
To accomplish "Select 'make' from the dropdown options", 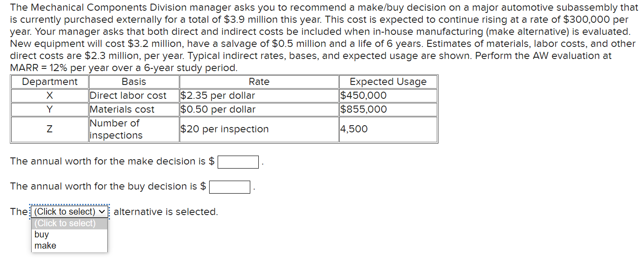I will 44,245.
